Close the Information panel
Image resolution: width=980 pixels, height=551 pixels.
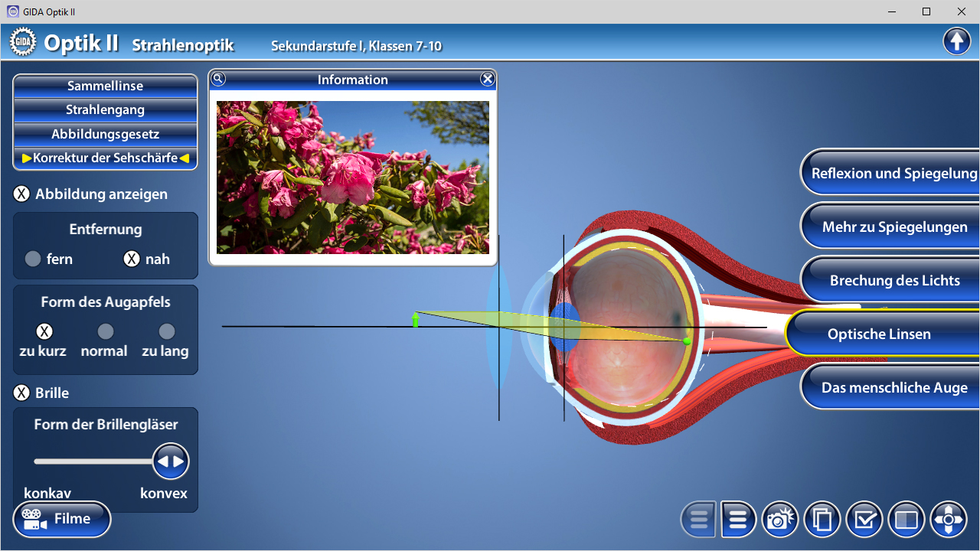488,79
